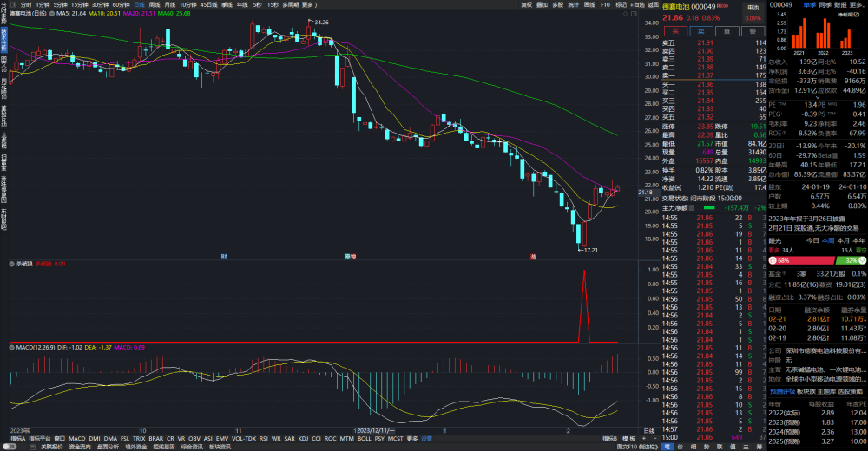Expand 更多 timeframe options in top bar

308,4
